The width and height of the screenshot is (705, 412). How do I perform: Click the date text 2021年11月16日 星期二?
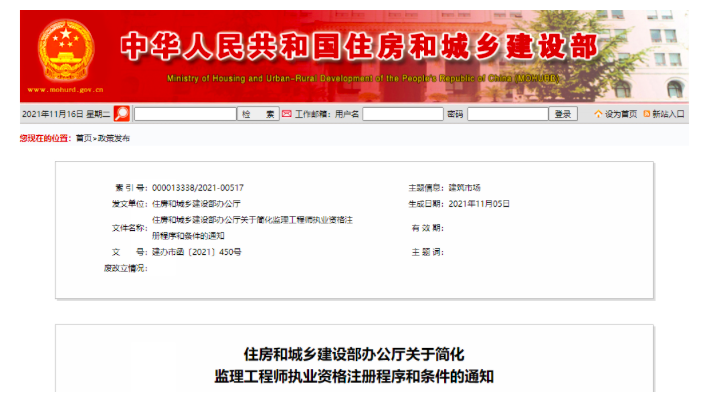[66, 114]
